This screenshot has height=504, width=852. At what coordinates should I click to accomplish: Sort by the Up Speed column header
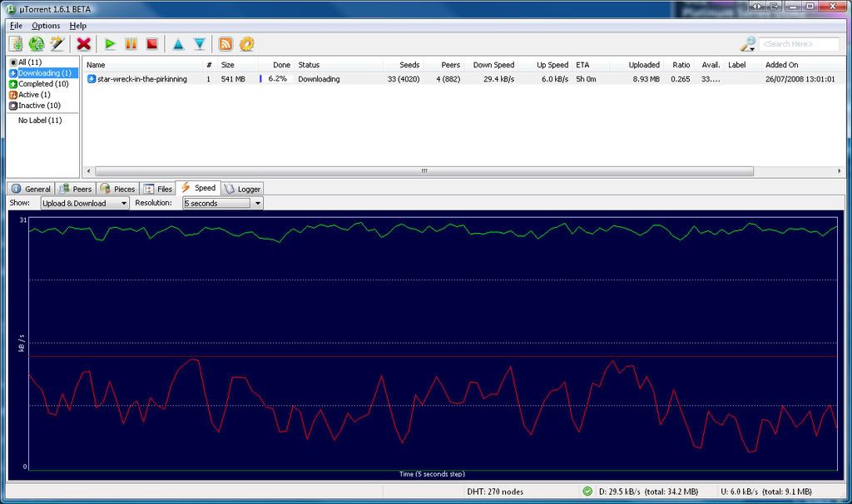pyautogui.click(x=552, y=65)
